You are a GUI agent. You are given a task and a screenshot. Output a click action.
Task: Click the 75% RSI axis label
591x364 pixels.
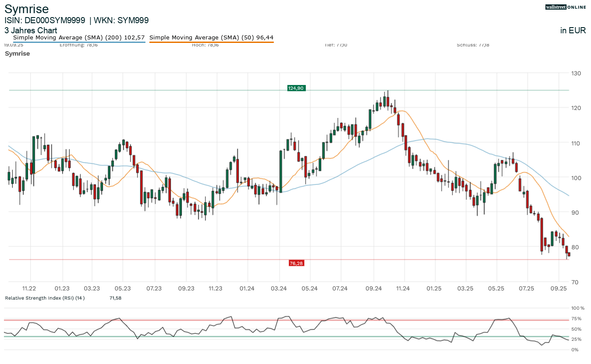pos(576,318)
